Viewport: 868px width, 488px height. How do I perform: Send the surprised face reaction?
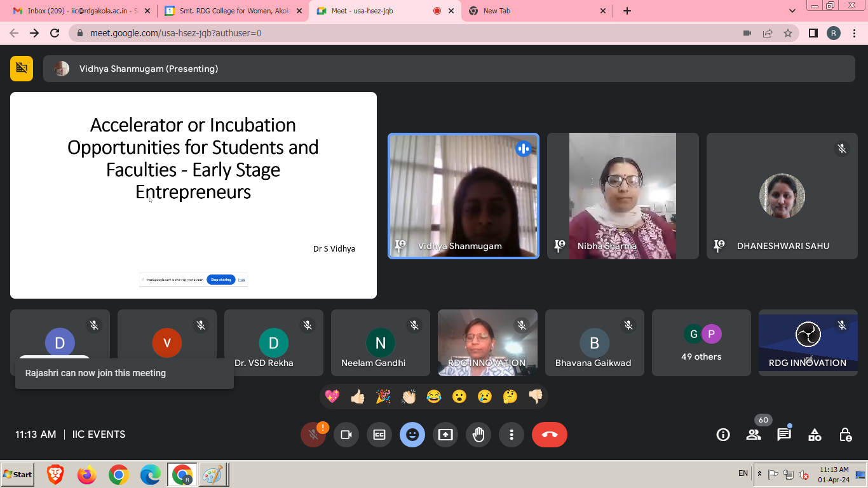(x=459, y=396)
